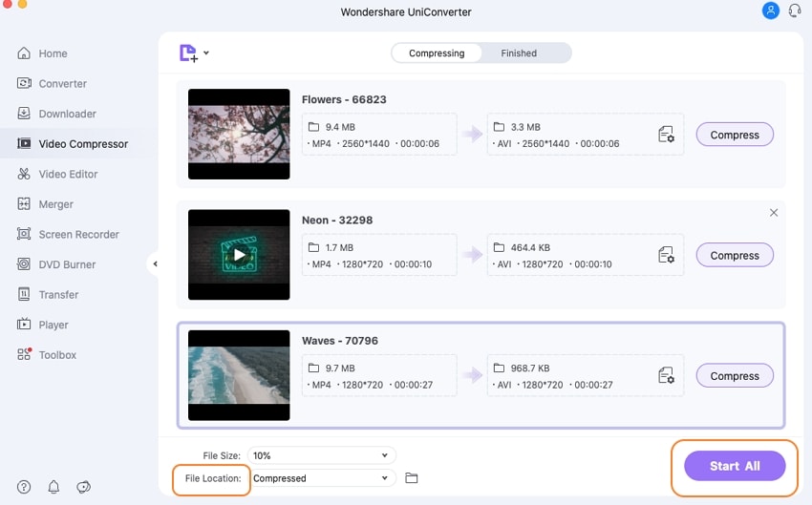Open the Home section icon
Image resolution: width=812 pixels, height=505 pixels.
coord(24,53)
